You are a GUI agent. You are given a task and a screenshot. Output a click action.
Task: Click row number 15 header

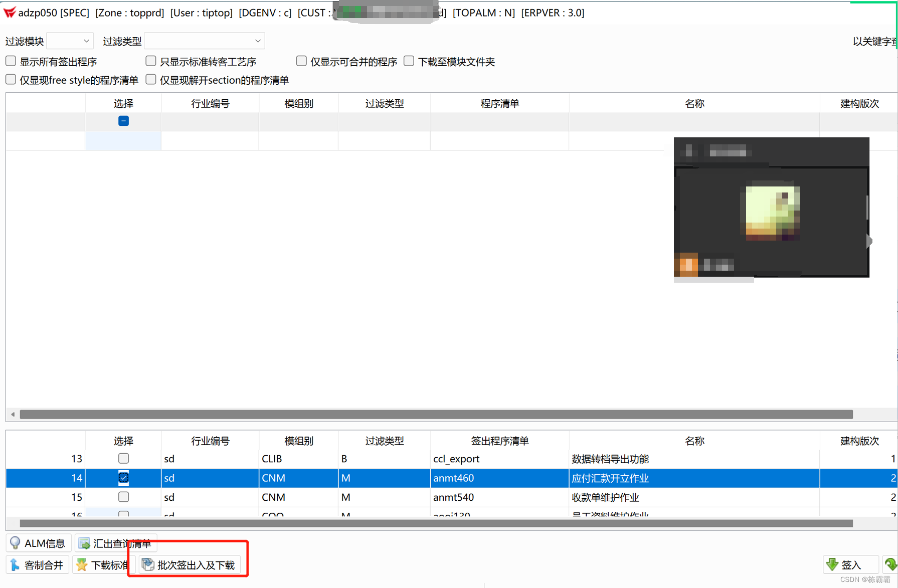(46, 497)
